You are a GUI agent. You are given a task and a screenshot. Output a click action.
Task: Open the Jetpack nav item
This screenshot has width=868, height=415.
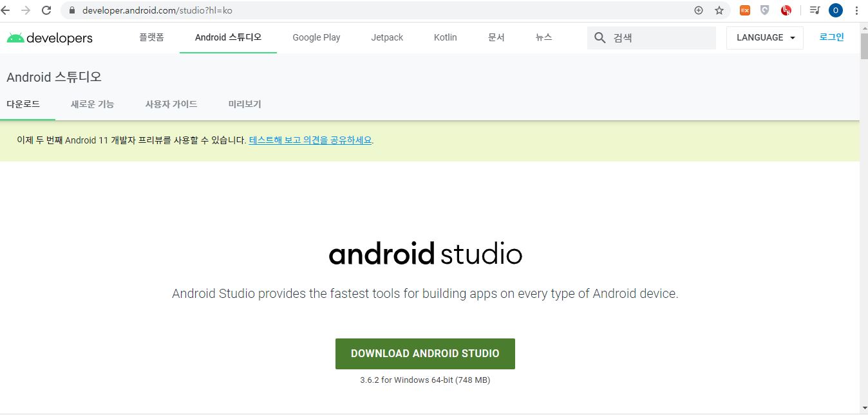point(387,37)
